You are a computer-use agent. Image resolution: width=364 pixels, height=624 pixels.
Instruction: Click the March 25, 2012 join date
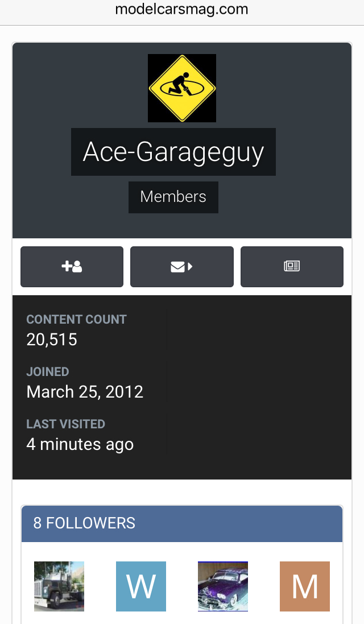point(85,392)
